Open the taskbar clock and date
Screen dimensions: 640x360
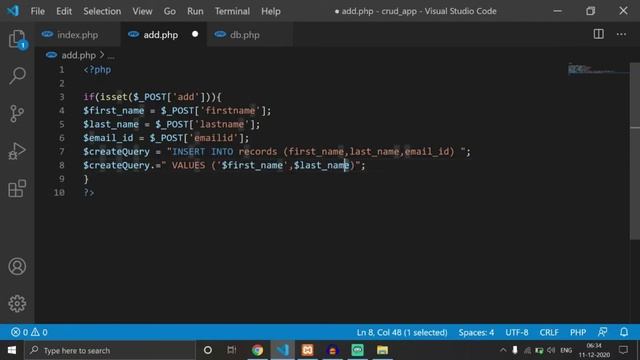(x=594, y=350)
